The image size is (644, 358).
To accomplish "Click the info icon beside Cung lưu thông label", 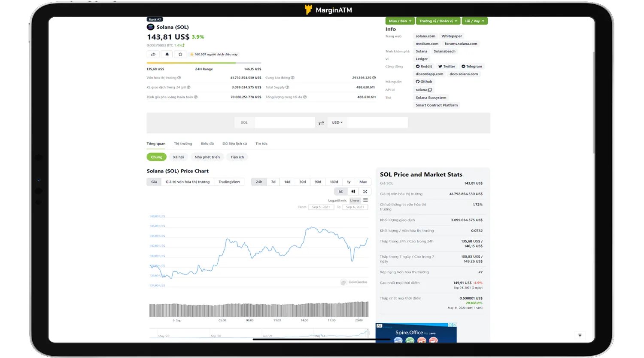I will click(x=293, y=78).
